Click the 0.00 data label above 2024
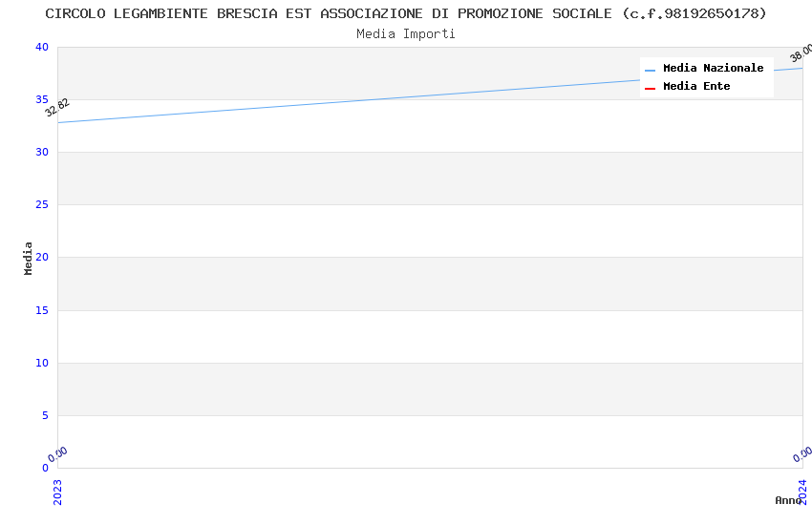812x525 pixels. click(802, 454)
